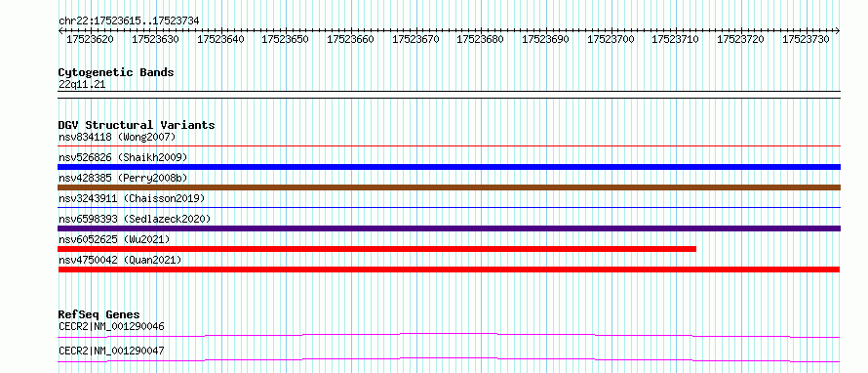Click the 22q11.21 cytogenetic band label
This screenshot has height=373, width=868.
81,84
